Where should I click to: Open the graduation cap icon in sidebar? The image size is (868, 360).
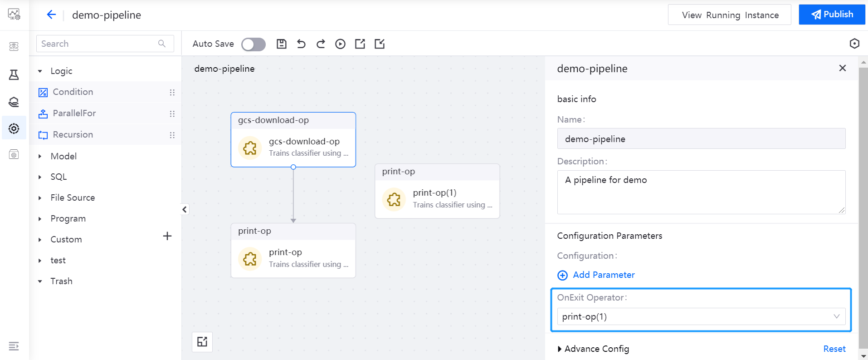(14, 102)
